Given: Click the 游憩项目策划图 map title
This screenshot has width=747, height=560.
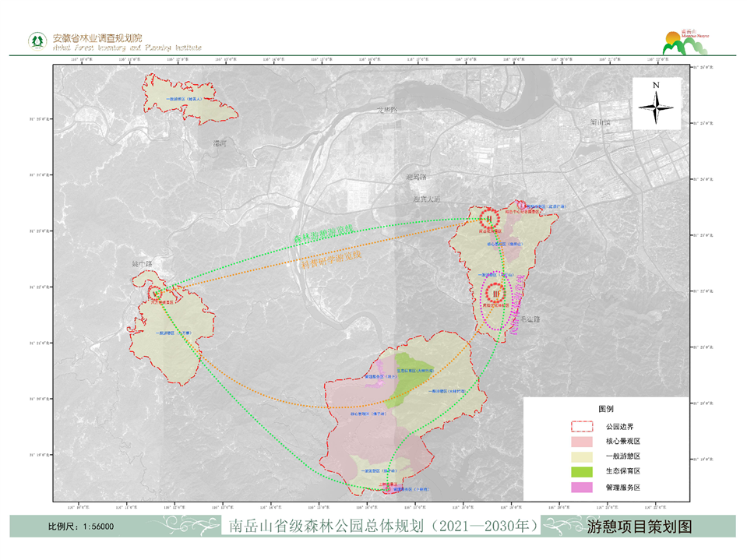Looking at the screenshot, I should [639, 527].
